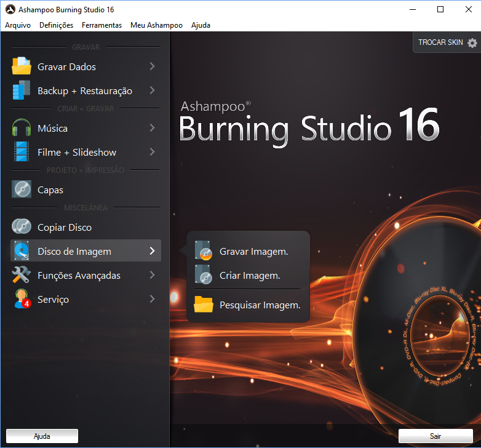The height and width of the screenshot is (448, 481).
Task: Select the Gravar Dados label
Action: (66, 67)
